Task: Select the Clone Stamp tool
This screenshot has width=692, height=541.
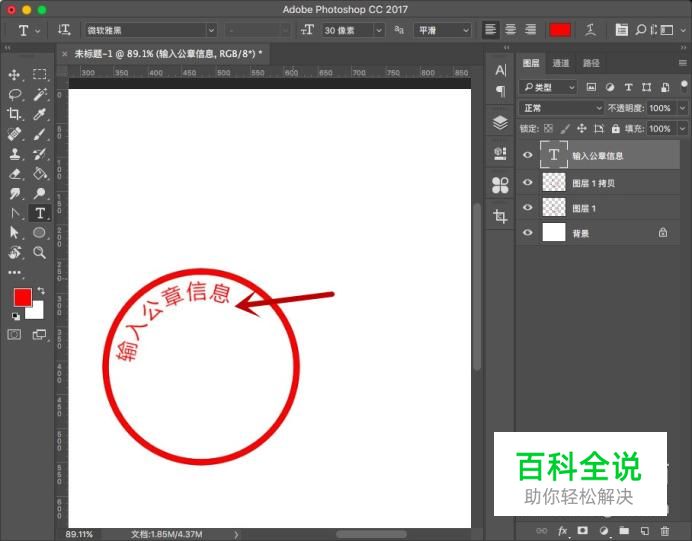Action: coord(15,154)
